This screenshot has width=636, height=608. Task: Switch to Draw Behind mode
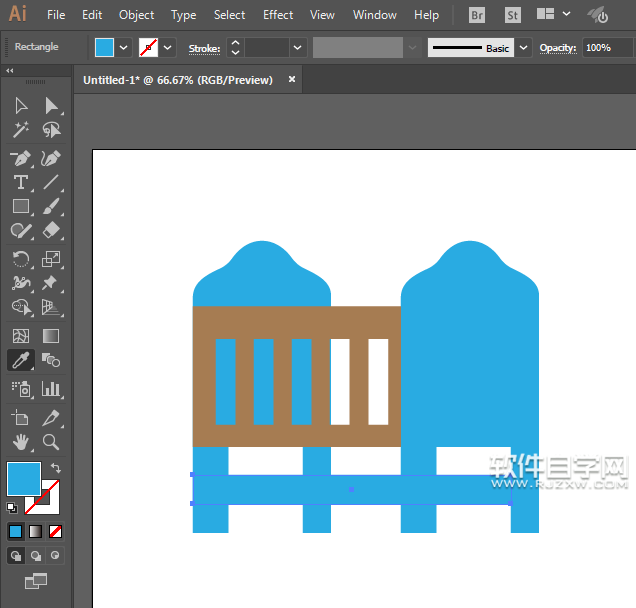point(36,555)
